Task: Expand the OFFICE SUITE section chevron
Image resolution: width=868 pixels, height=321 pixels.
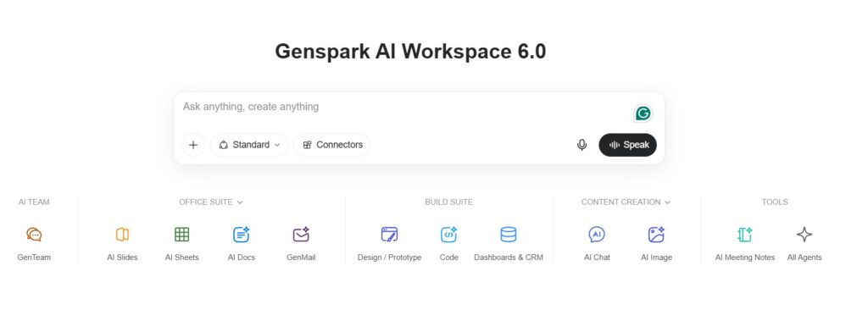Action: point(240,202)
